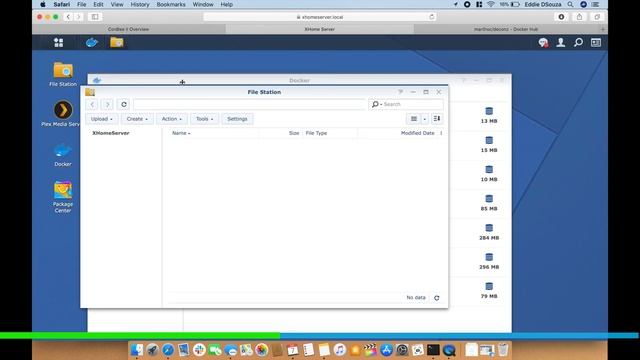Go forward in File Station navigation
The height and width of the screenshot is (360, 640).
[107, 104]
